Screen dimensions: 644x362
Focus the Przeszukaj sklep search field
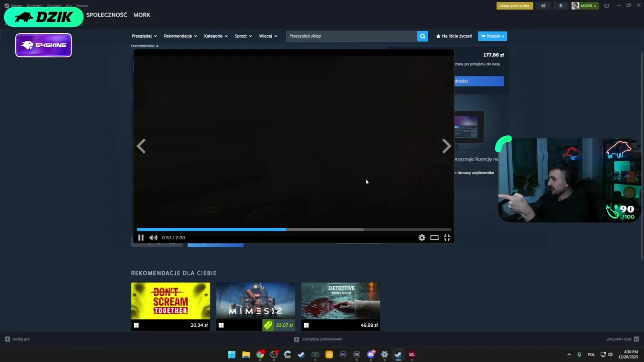[352, 36]
